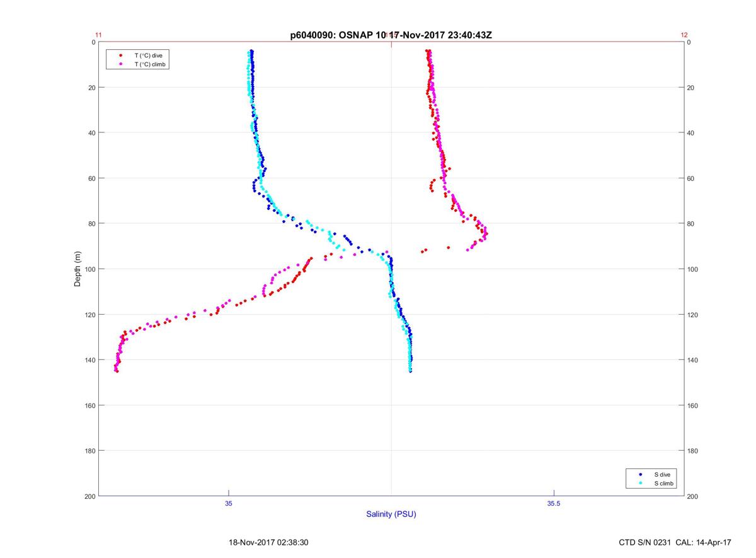Click the '40' tick on the left depth axis
756x558 pixels.
point(92,133)
